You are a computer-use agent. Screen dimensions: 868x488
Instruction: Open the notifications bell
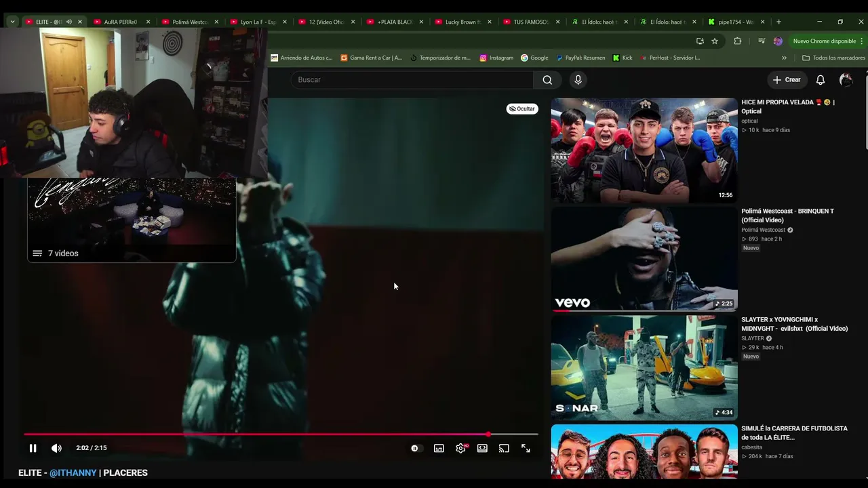(x=821, y=80)
